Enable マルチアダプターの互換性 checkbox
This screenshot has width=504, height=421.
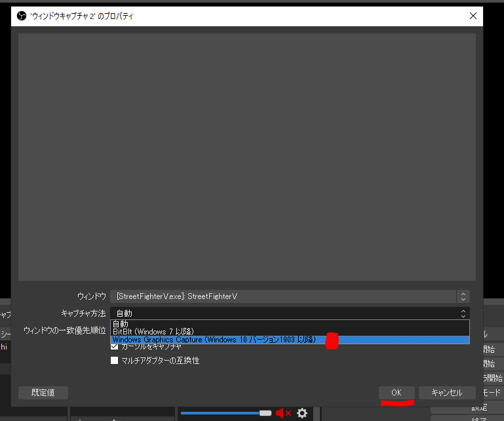[114, 360]
